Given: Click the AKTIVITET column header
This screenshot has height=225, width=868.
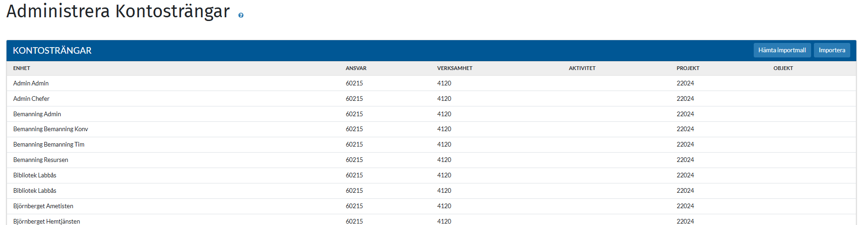Looking at the screenshot, I should [582, 68].
